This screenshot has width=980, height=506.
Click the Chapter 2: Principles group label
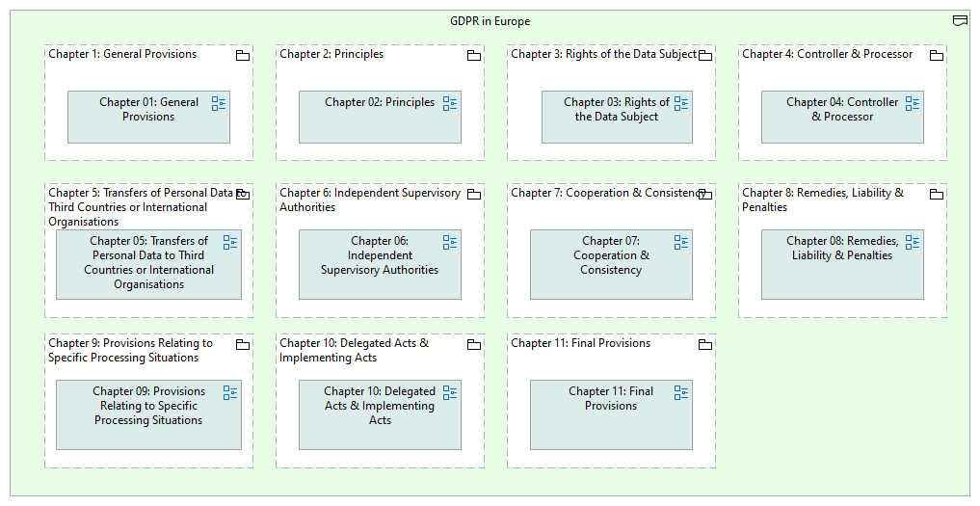[x=331, y=54]
